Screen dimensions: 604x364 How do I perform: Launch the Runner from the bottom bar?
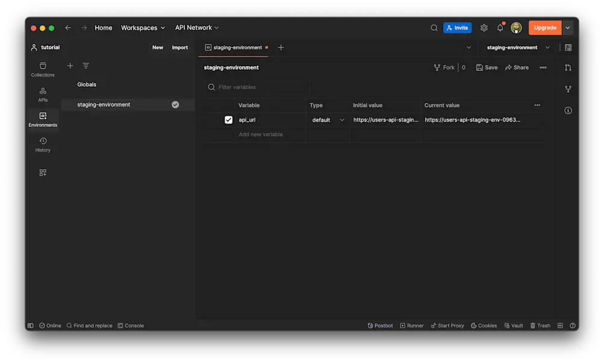click(x=412, y=325)
